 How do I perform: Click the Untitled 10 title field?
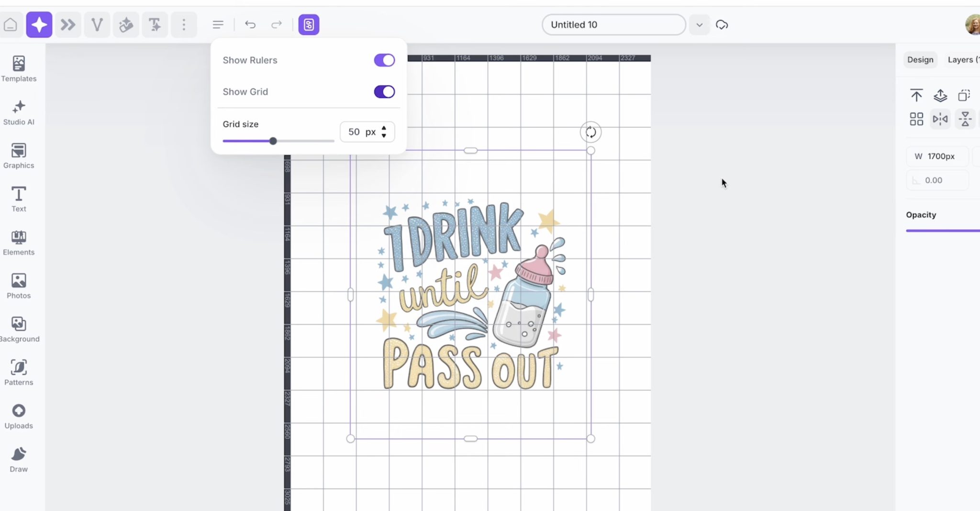[x=613, y=25]
